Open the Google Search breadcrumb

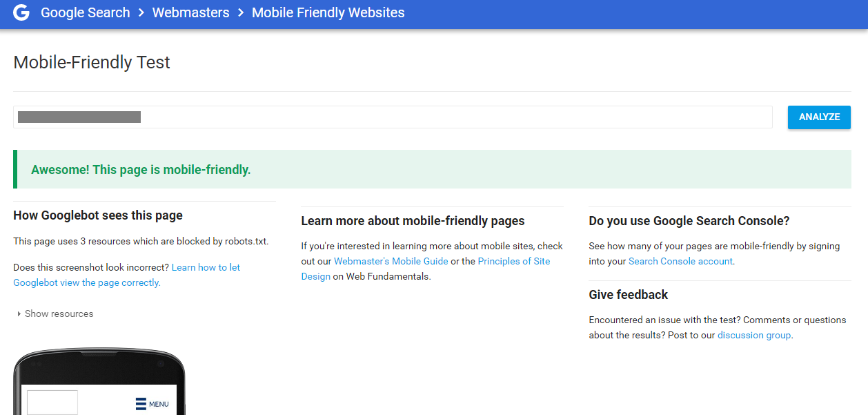pyautogui.click(x=86, y=12)
